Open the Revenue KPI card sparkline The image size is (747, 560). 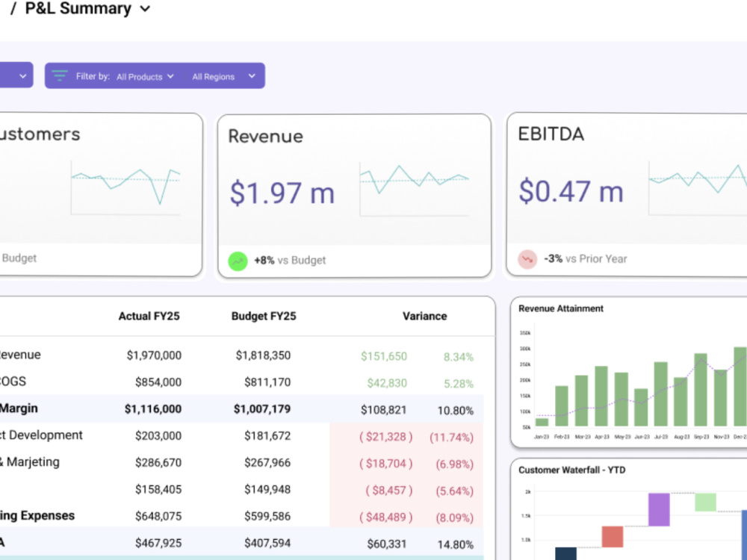(x=415, y=190)
